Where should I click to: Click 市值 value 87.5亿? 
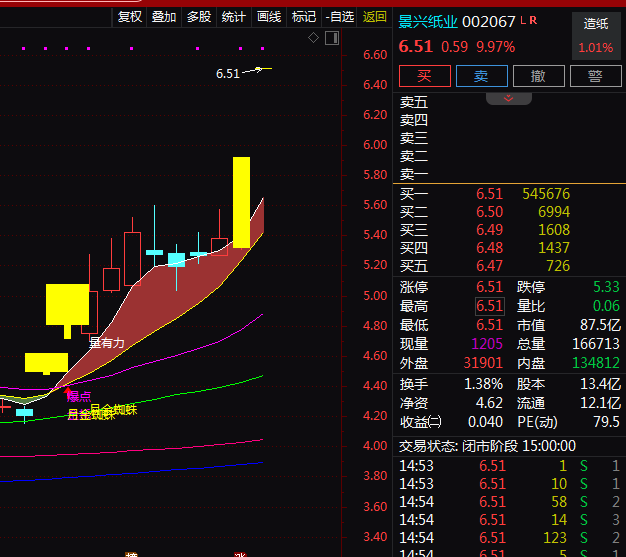click(x=600, y=325)
